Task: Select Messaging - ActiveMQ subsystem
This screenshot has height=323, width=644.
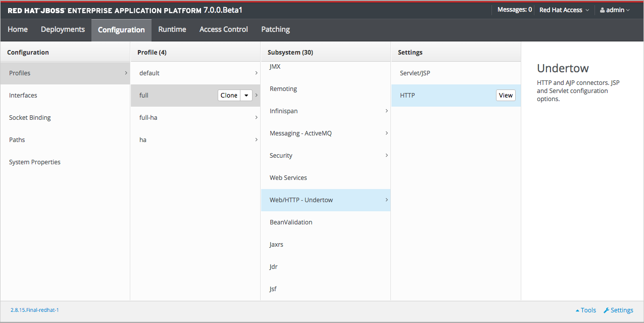Action: coord(326,133)
